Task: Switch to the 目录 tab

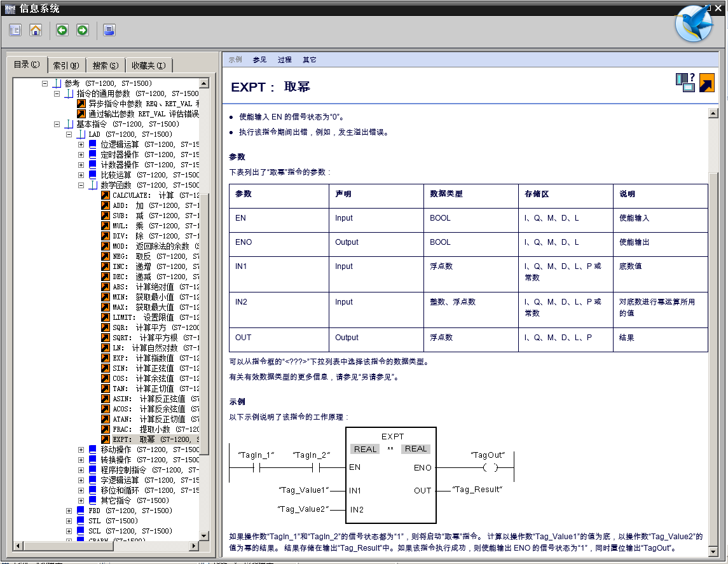Action: click(x=27, y=64)
